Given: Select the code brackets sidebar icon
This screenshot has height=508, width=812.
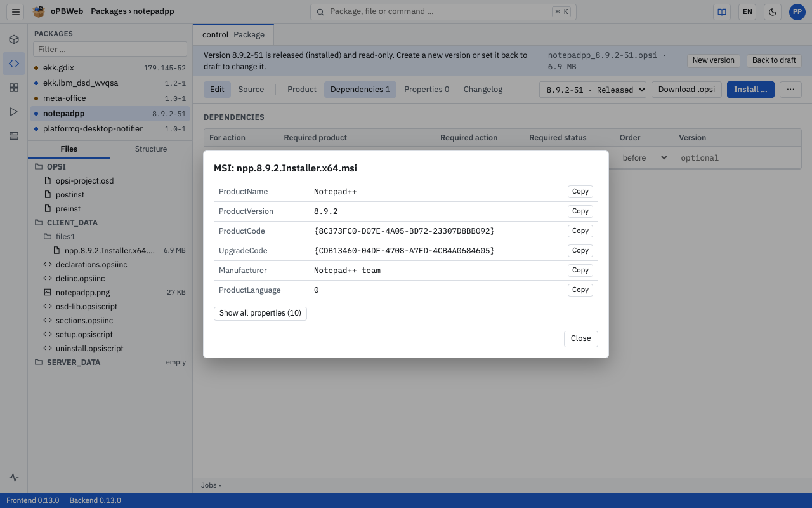Looking at the screenshot, I should [x=14, y=63].
